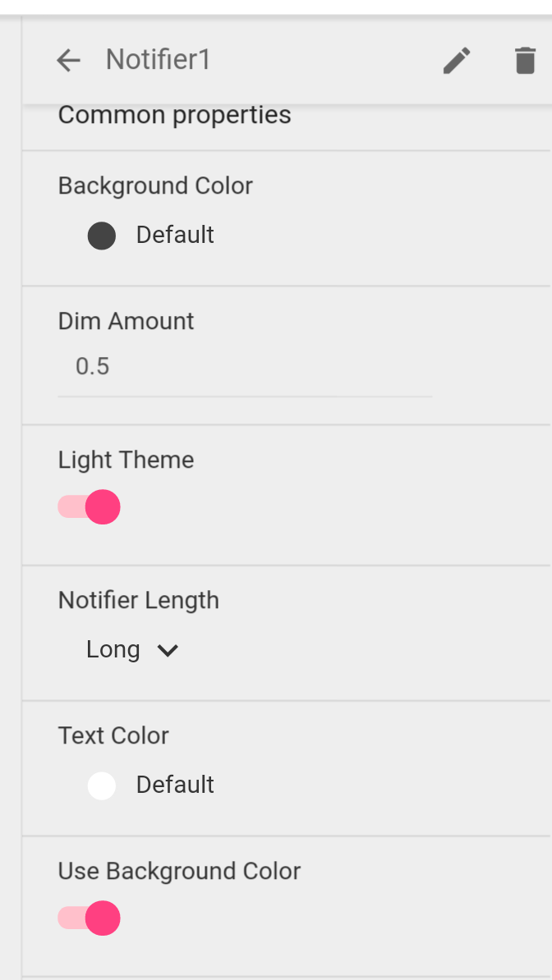The height and width of the screenshot is (980, 552).
Task: Click the Use Background Color label
Action: coord(179,871)
